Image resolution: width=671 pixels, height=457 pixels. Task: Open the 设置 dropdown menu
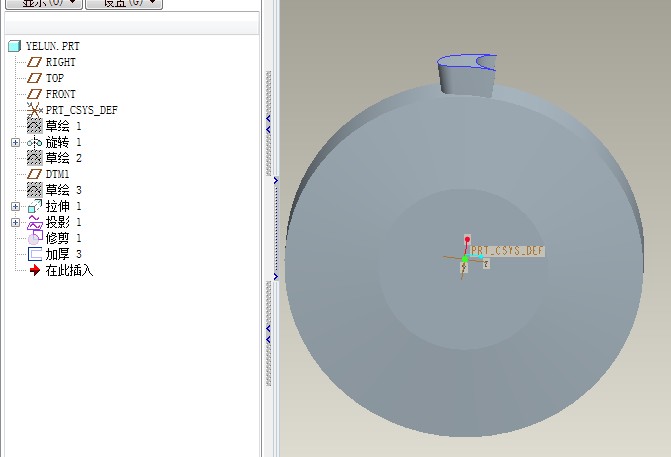(x=124, y=3)
